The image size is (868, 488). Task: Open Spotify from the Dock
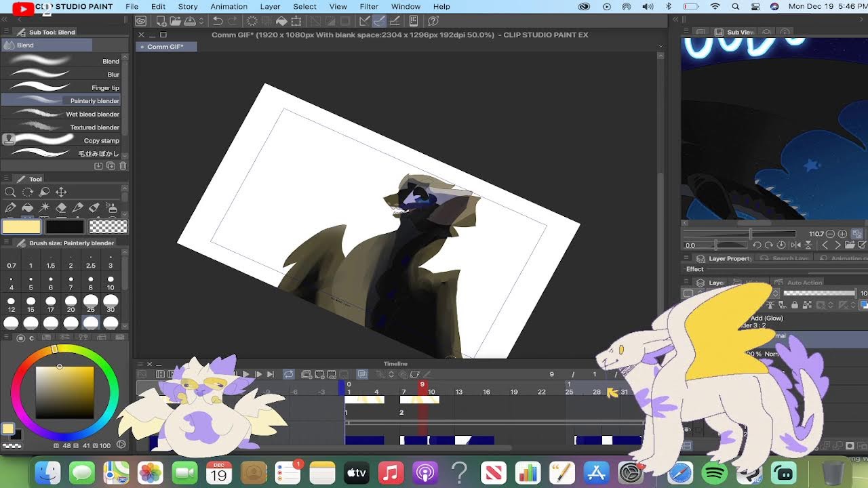(x=715, y=472)
